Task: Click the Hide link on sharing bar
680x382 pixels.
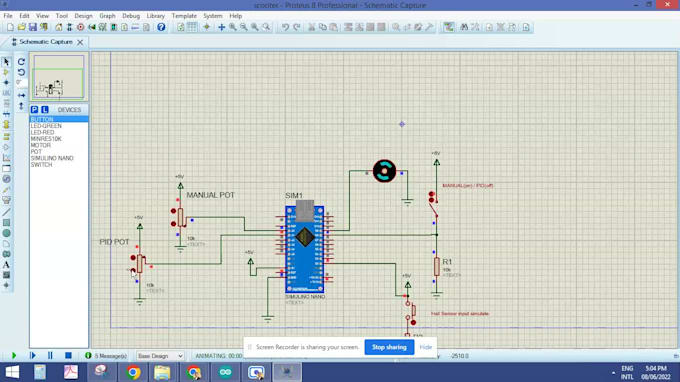Action: pyautogui.click(x=425, y=347)
